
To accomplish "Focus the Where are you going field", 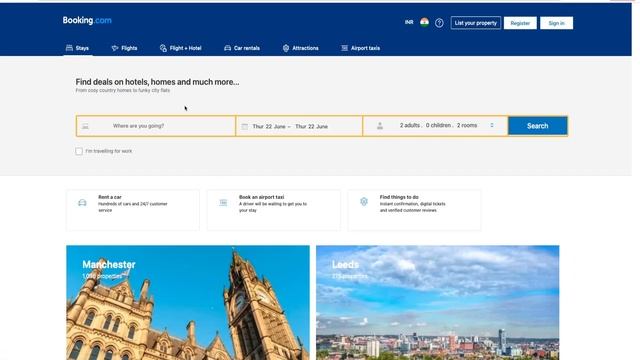I will [156, 126].
